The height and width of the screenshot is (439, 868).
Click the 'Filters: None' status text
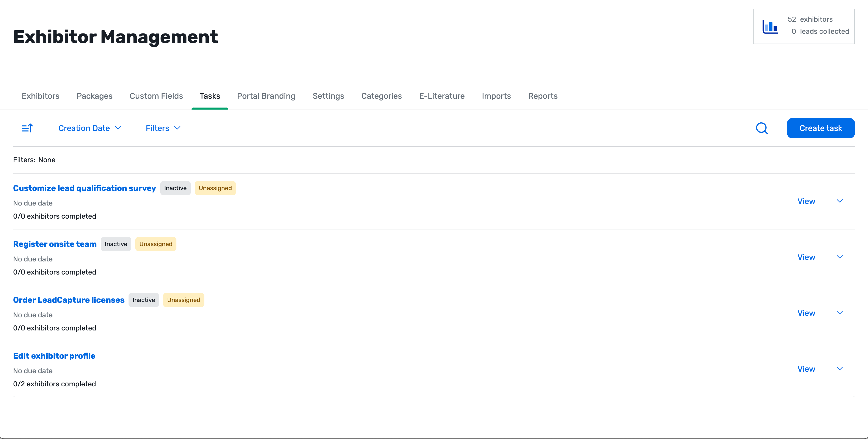pos(34,160)
